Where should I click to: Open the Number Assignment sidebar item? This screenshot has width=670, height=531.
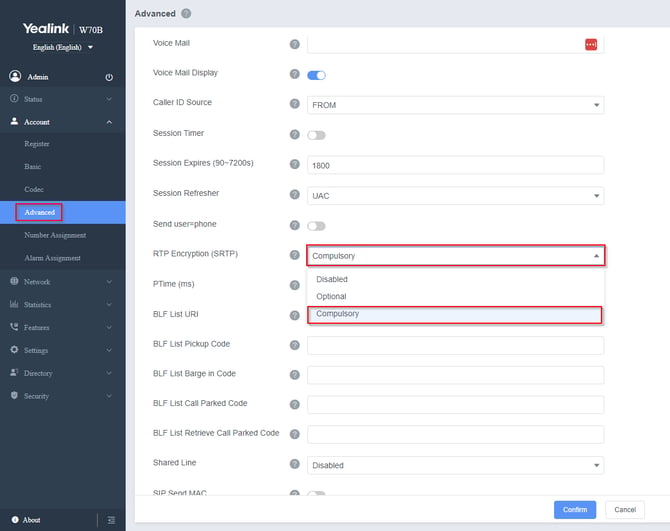click(55, 235)
